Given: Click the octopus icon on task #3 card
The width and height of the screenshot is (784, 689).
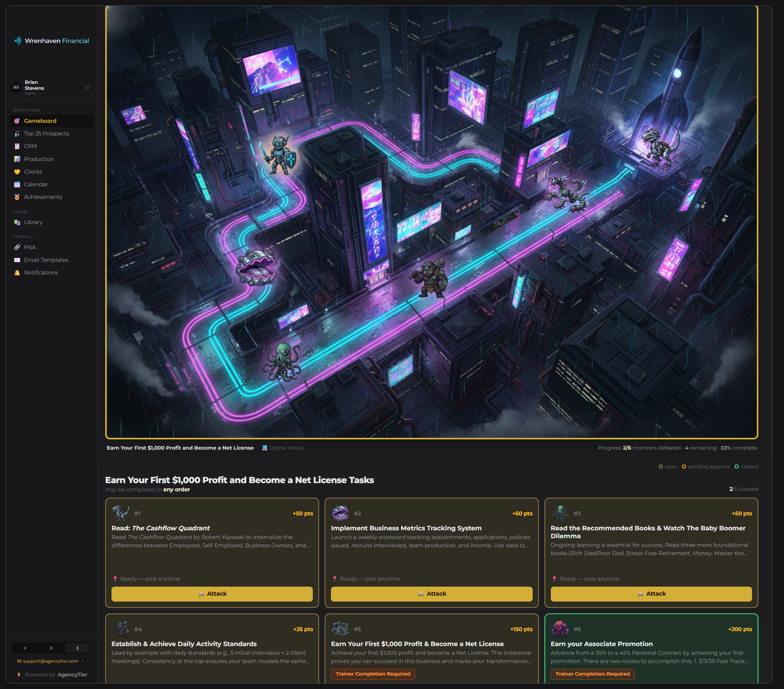Looking at the screenshot, I should pyautogui.click(x=560, y=513).
